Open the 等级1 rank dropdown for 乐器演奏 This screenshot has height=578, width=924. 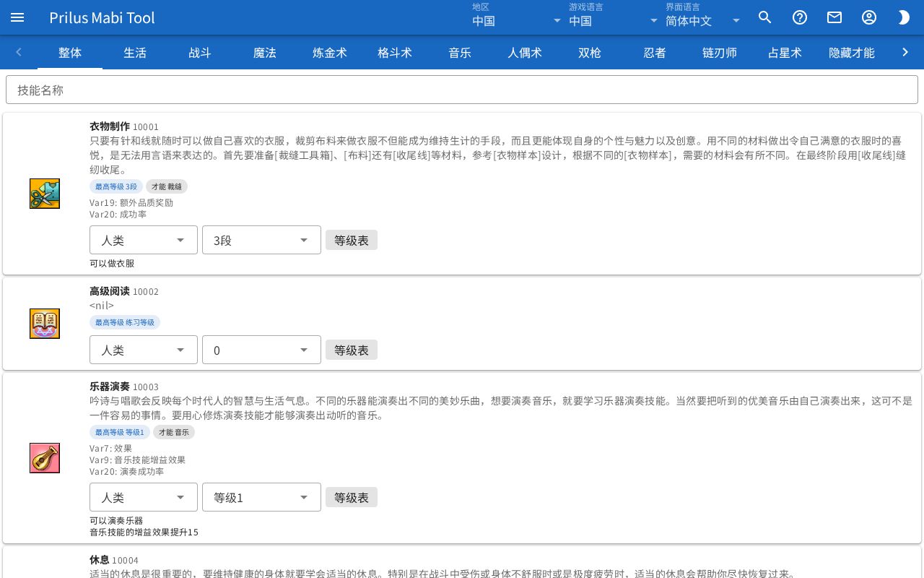point(261,497)
